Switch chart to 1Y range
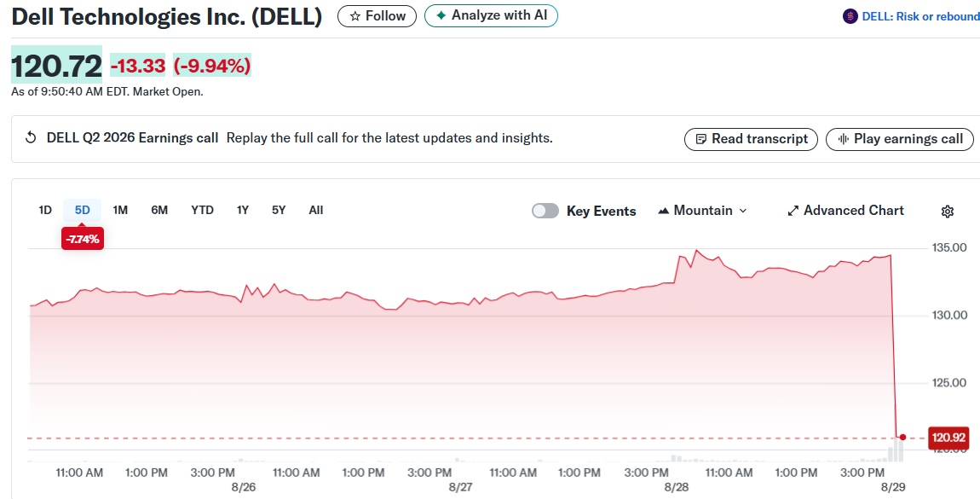Image resolution: width=980 pixels, height=499 pixels. point(243,210)
